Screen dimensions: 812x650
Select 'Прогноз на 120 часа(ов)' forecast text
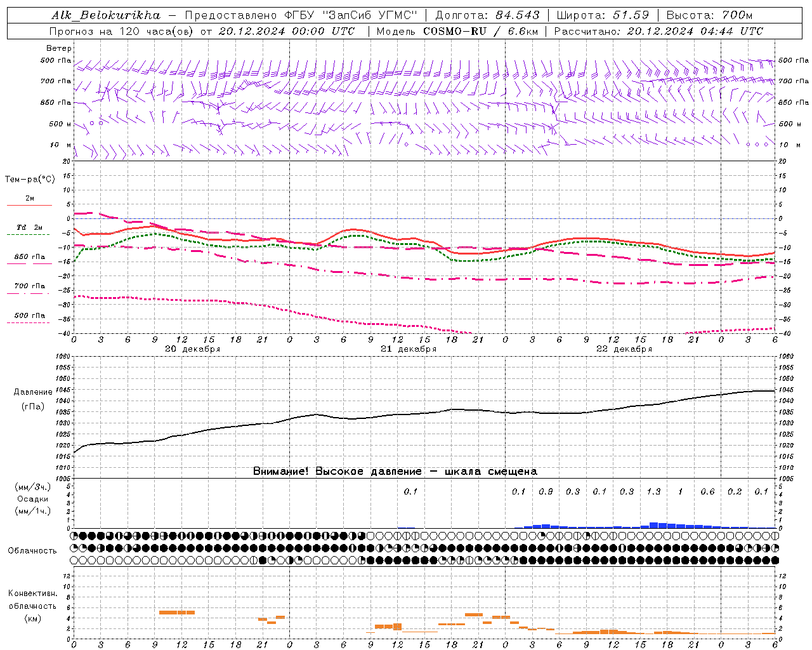(x=122, y=31)
